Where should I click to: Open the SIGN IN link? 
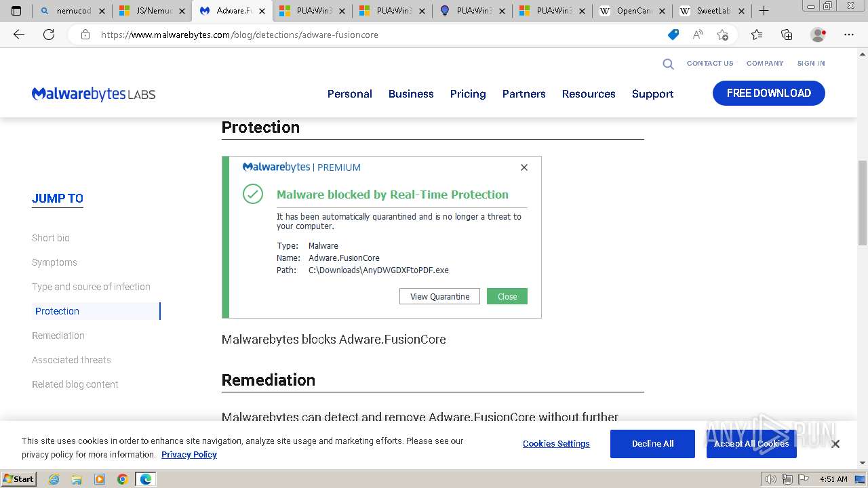click(811, 64)
